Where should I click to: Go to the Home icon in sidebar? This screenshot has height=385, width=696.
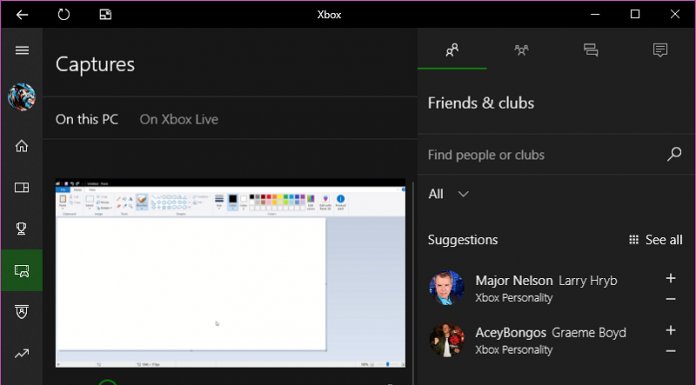22,146
